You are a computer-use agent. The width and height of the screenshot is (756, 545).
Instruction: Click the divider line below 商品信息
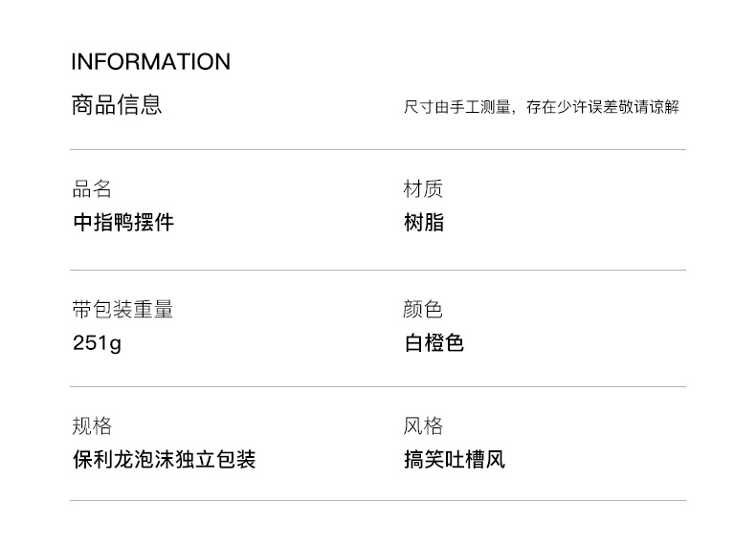point(378,150)
